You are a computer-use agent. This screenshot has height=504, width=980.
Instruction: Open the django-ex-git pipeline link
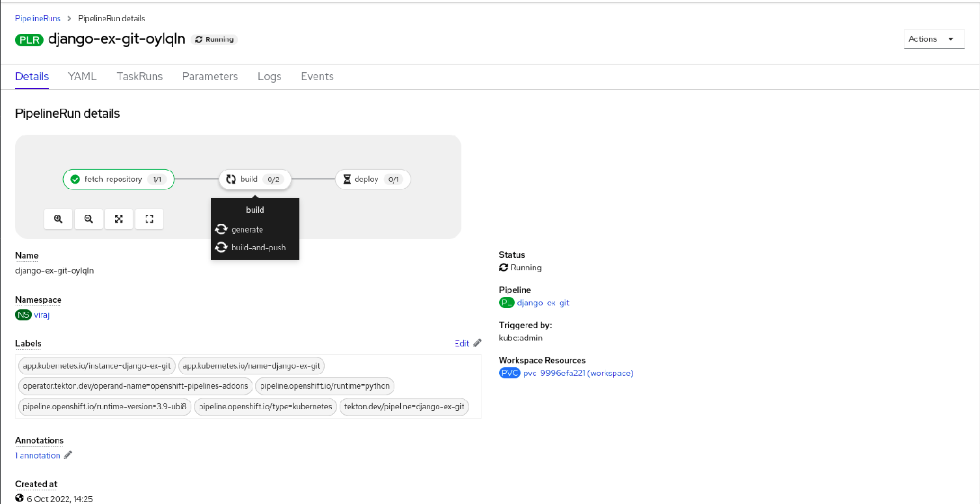click(543, 303)
